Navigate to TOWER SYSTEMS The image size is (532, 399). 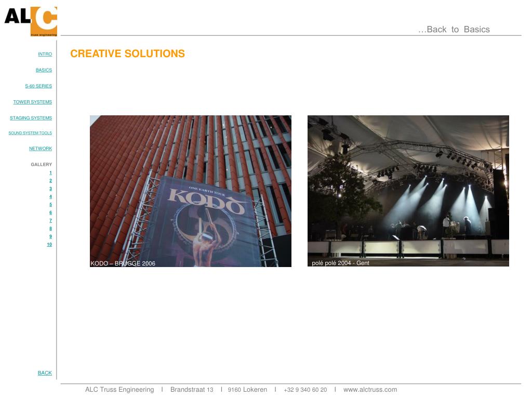pos(33,102)
